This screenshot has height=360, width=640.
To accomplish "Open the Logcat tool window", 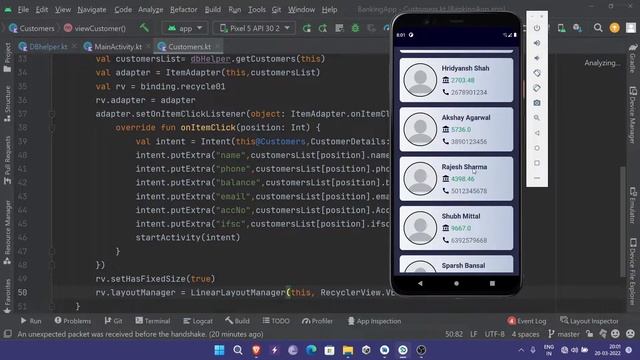I will [x=198, y=321].
